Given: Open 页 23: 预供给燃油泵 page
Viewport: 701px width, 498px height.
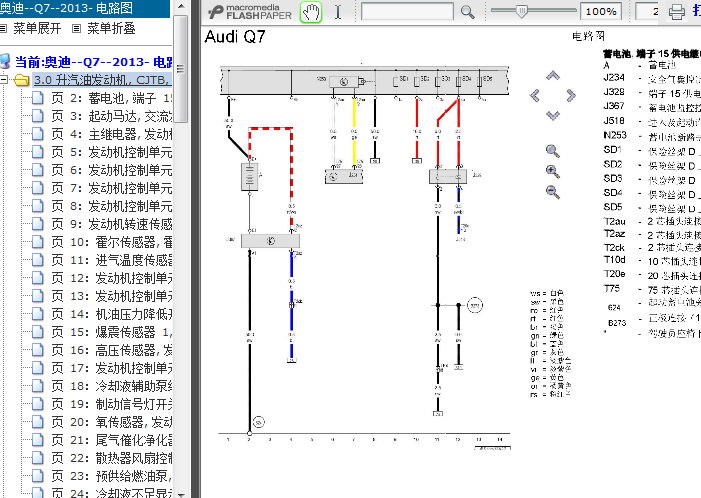Looking at the screenshot, I should 112,476.
